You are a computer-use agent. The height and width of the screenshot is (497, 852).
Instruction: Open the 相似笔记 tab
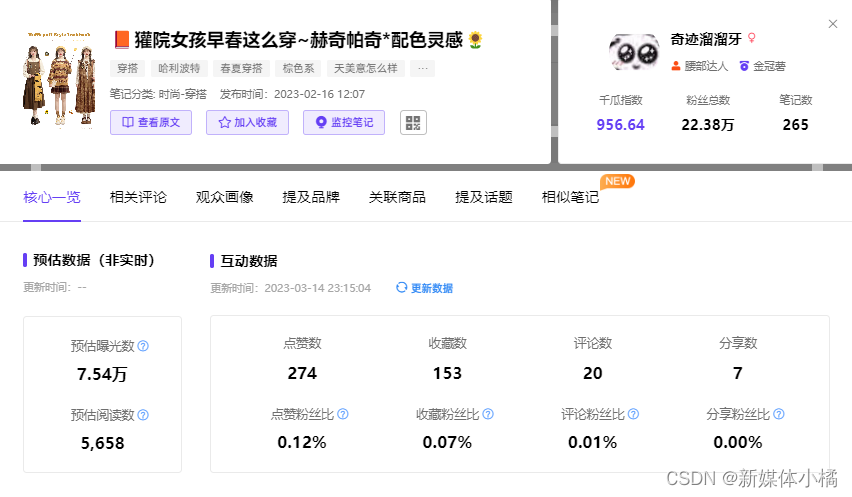[x=570, y=197]
